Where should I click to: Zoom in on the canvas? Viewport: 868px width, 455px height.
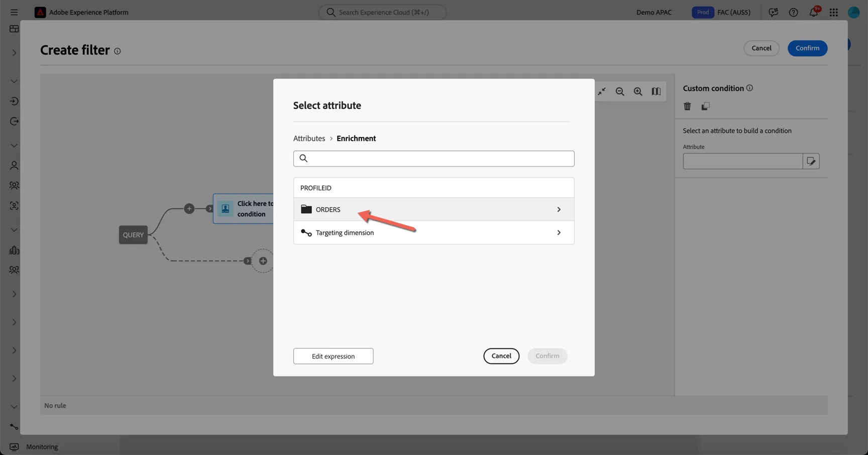pyautogui.click(x=638, y=91)
